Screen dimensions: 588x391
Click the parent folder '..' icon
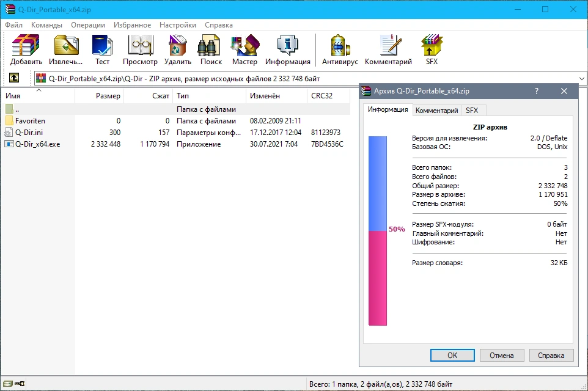[9, 109]
